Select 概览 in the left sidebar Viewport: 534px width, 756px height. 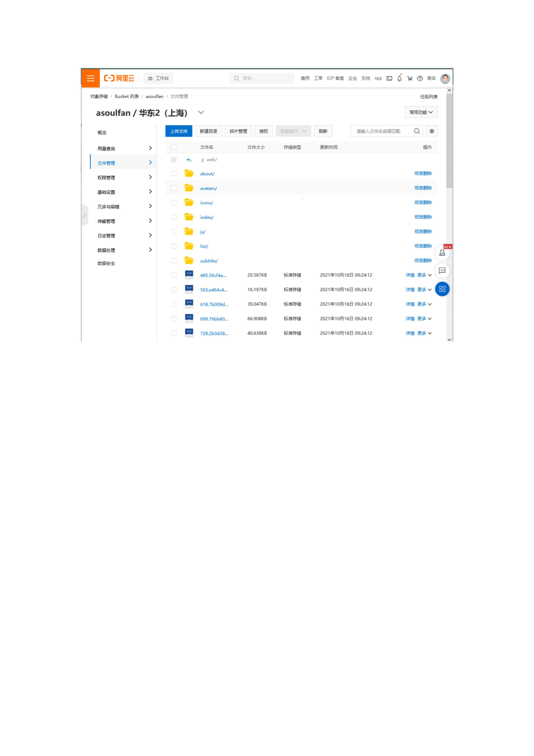[x=102, y=133]
